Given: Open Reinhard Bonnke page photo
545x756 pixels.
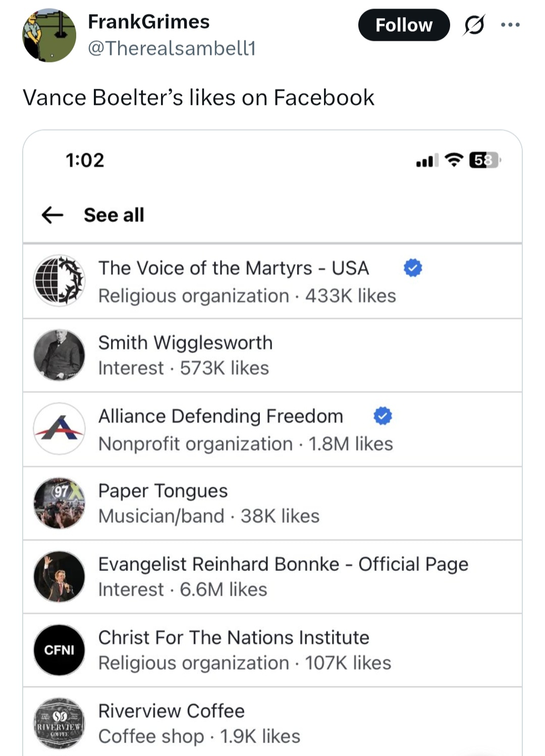Looking at the screenshot, I should [x=59, y=576].
